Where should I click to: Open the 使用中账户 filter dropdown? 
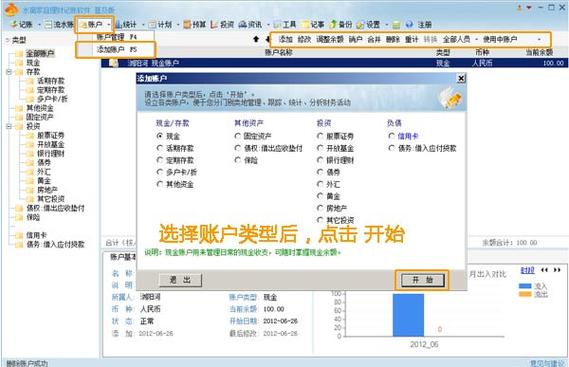click(512, 39)
